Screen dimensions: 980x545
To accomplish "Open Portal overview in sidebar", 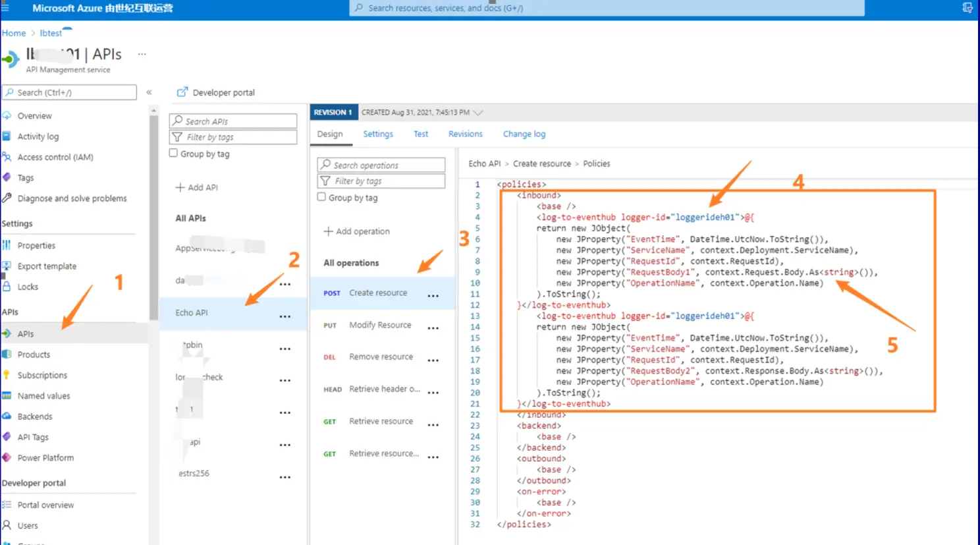I will tap(45, 505).
